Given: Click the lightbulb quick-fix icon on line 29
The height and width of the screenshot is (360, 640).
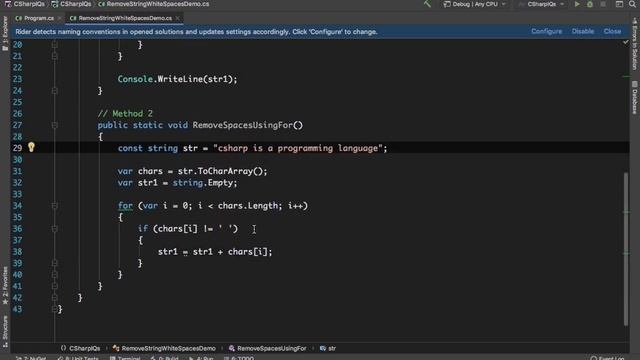Looking at the screenshot, I should 31,147.
